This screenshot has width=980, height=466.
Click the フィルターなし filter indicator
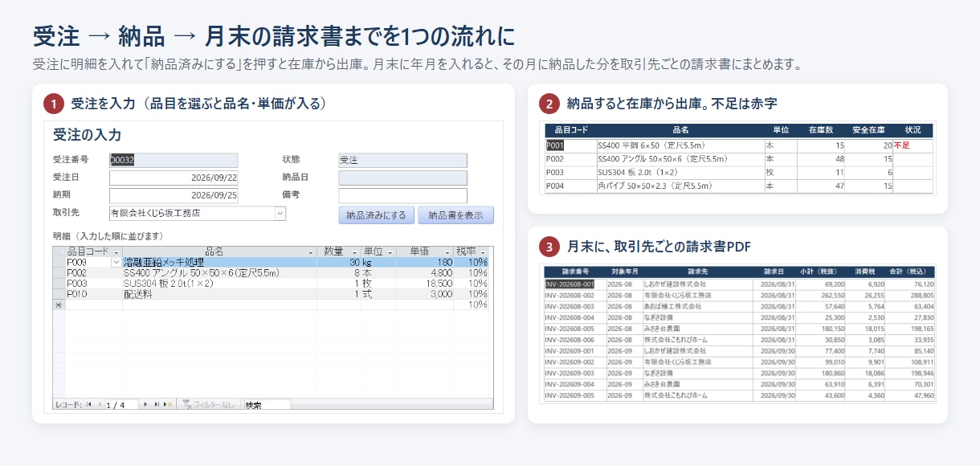(x=208, y=405)
